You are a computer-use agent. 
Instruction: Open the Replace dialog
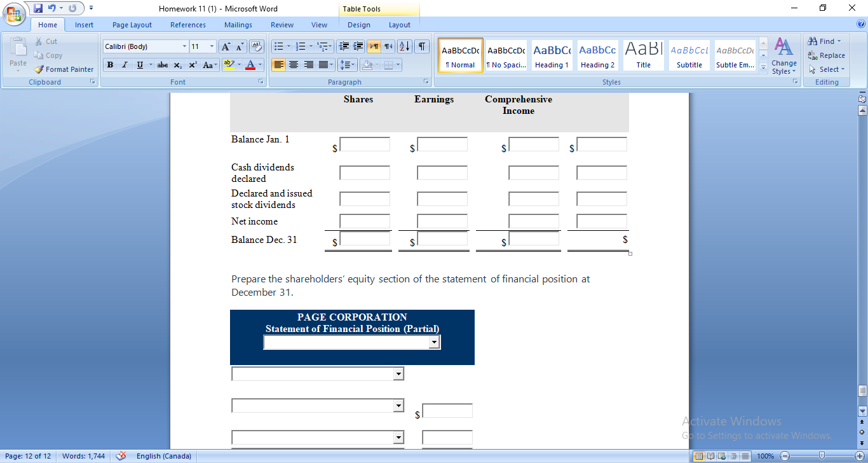tap(826, 55)
